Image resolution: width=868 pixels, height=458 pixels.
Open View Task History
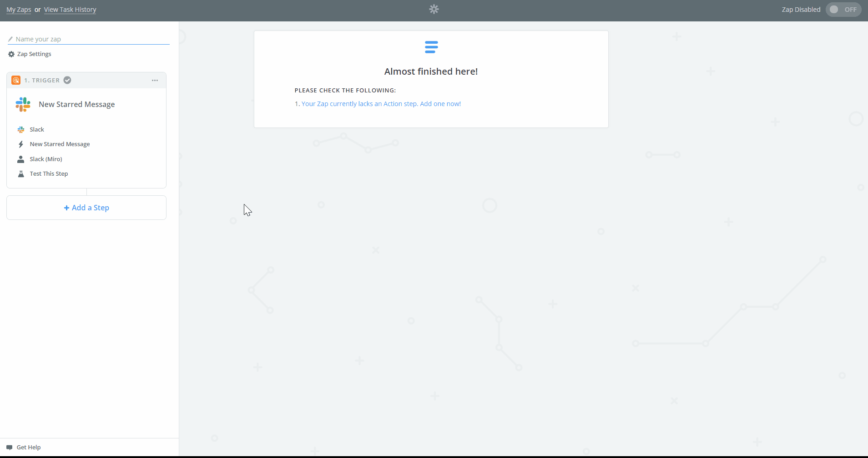70,9
